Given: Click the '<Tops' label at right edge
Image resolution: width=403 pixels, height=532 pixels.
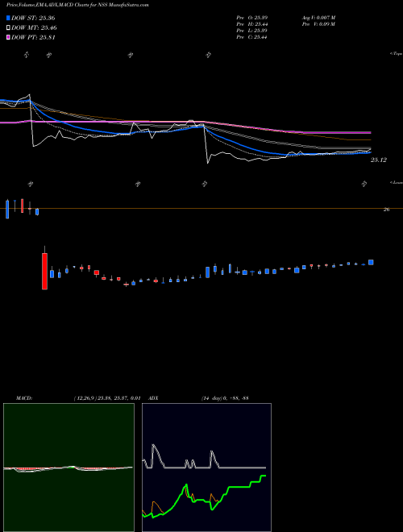Looking at the screenshot, I should [397, 54].
